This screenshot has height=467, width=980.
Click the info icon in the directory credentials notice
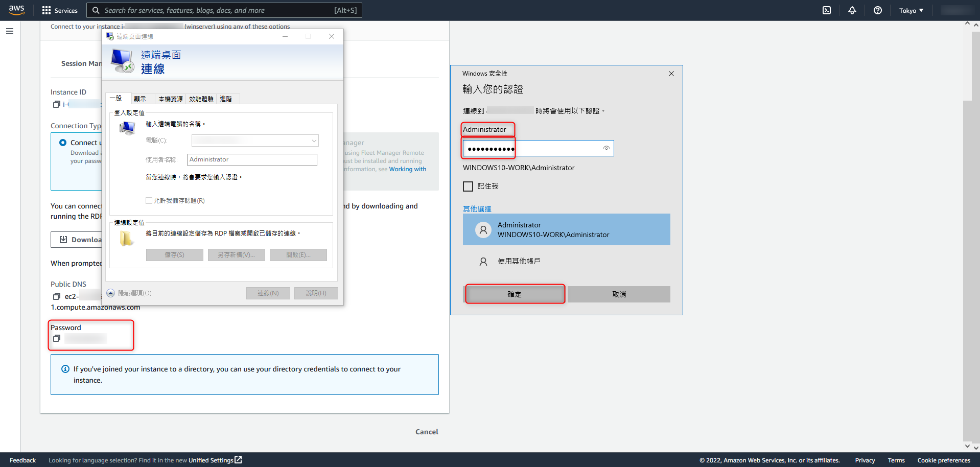(x=65, y=369)
